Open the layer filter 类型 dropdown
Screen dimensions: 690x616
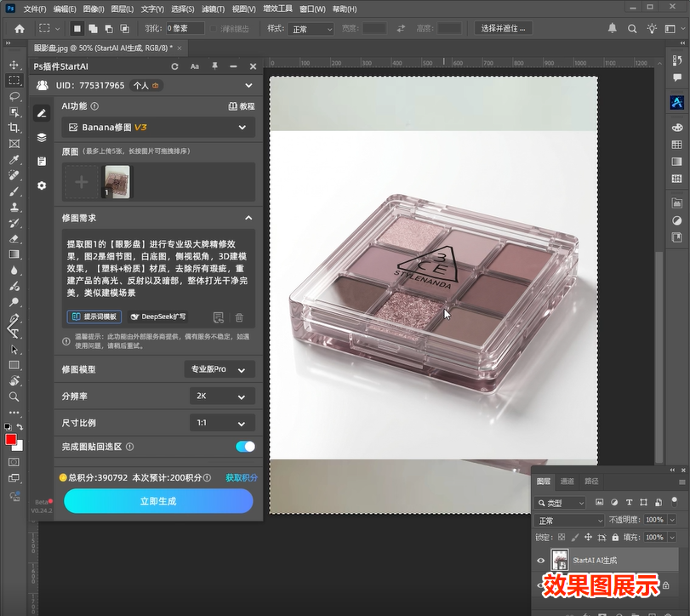[560, 503]
